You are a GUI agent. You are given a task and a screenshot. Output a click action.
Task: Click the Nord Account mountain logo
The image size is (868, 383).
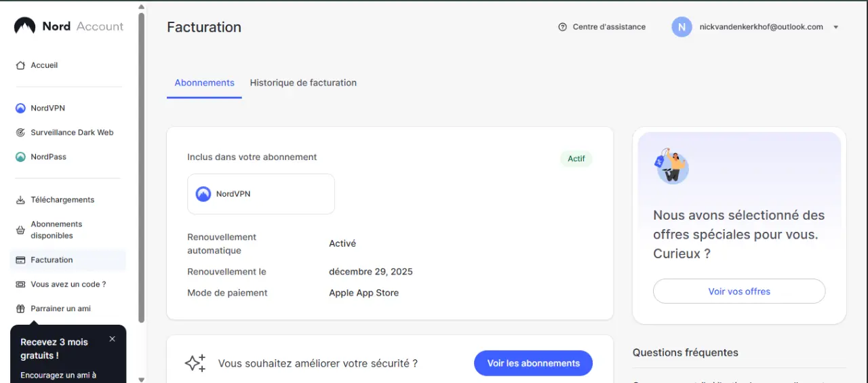[x=24, y=26]
